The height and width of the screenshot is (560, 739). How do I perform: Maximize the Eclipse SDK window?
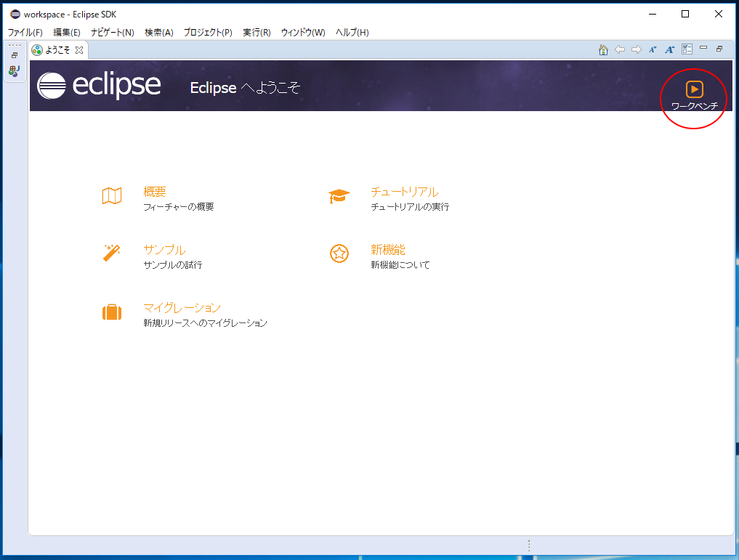pyautogui.click(x=685, y=14)
